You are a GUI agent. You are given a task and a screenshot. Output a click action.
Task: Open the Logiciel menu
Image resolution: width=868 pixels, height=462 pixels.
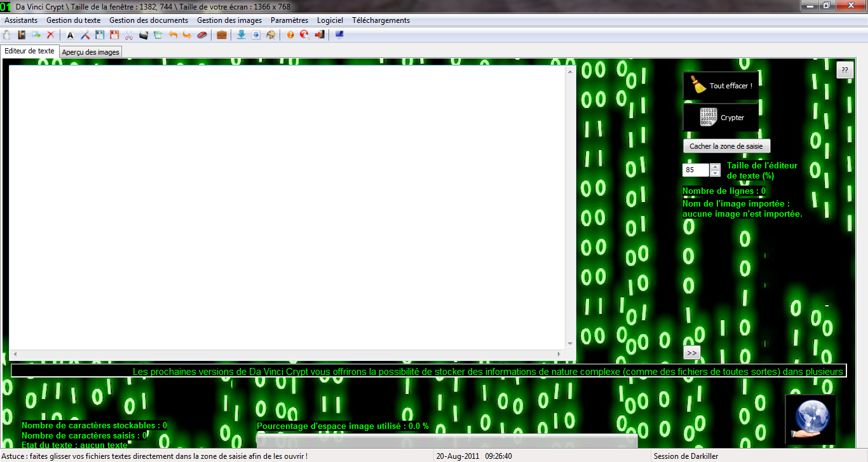[x=330, y=20]
